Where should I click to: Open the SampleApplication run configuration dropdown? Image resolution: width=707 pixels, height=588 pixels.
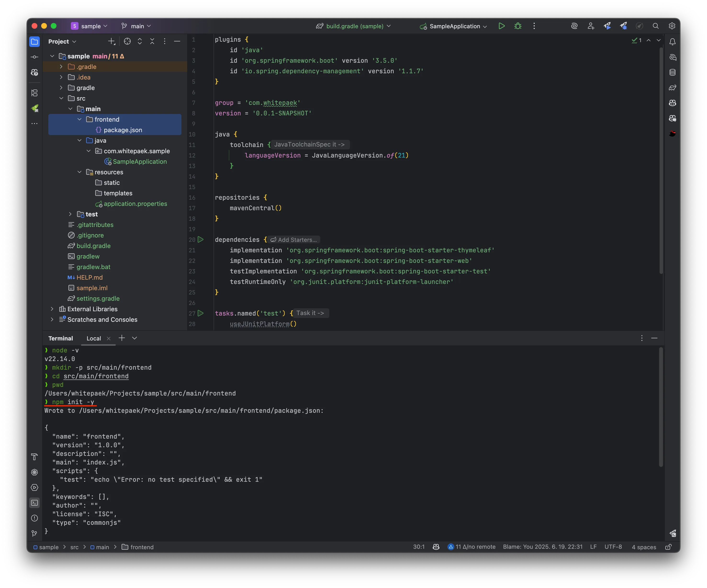pyautogui.click(x=453, y=26)
